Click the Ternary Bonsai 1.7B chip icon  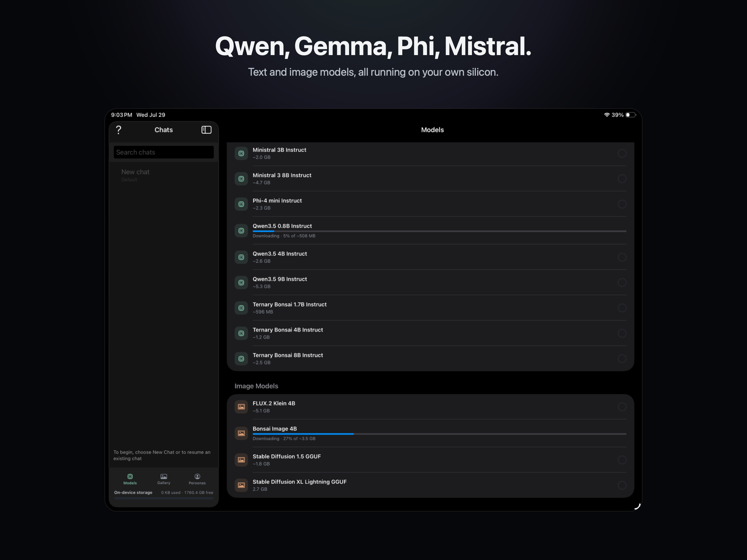pos(241,308)
